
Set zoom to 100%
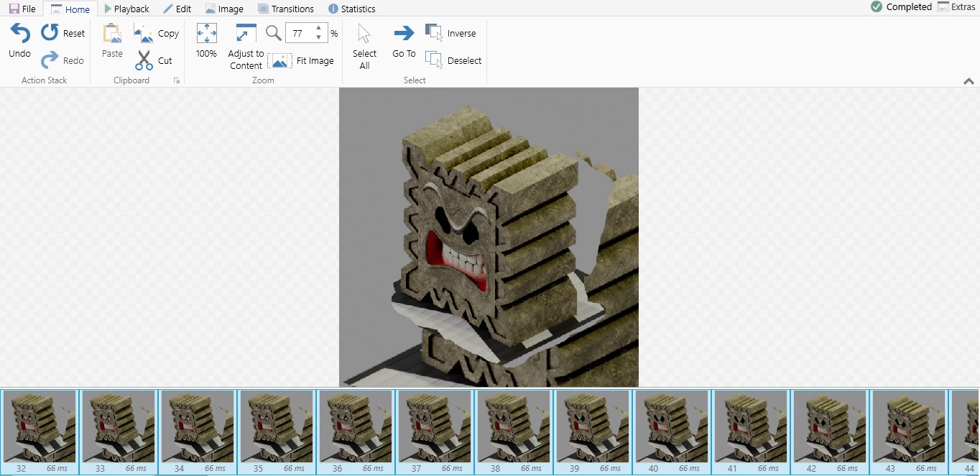[x=206, y=33]
